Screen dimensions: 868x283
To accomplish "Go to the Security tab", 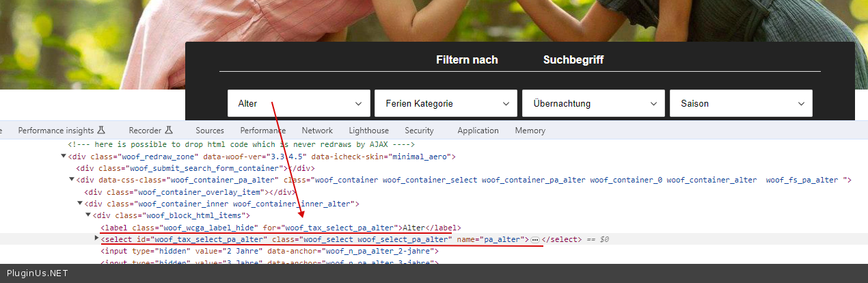I will click(x=419, y=131).
